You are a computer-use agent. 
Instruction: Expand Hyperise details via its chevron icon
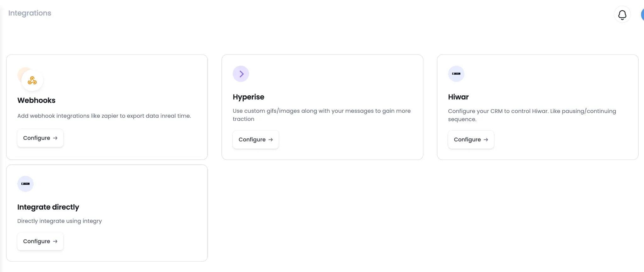click(x=241, y=74)
